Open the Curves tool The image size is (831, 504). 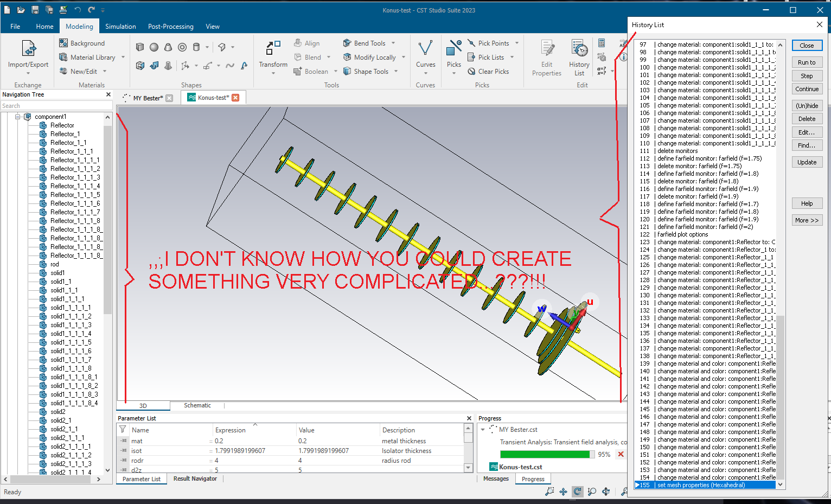425,56
